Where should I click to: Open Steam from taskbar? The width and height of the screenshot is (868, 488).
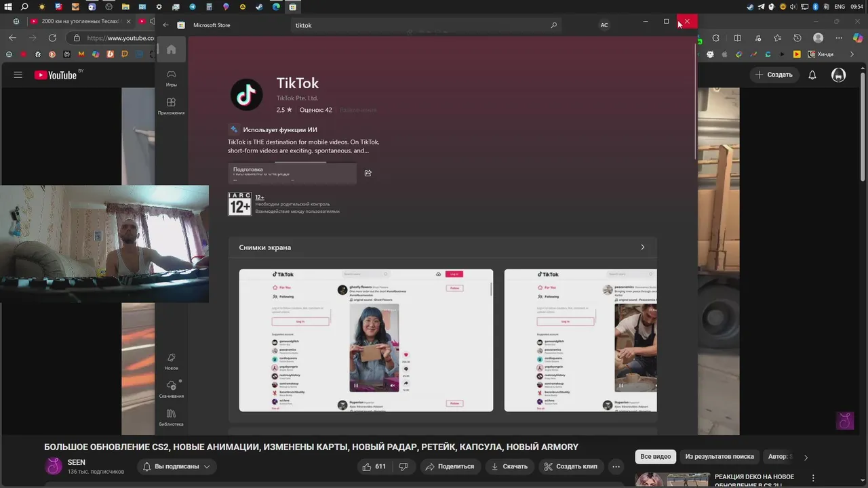(259, 7)
